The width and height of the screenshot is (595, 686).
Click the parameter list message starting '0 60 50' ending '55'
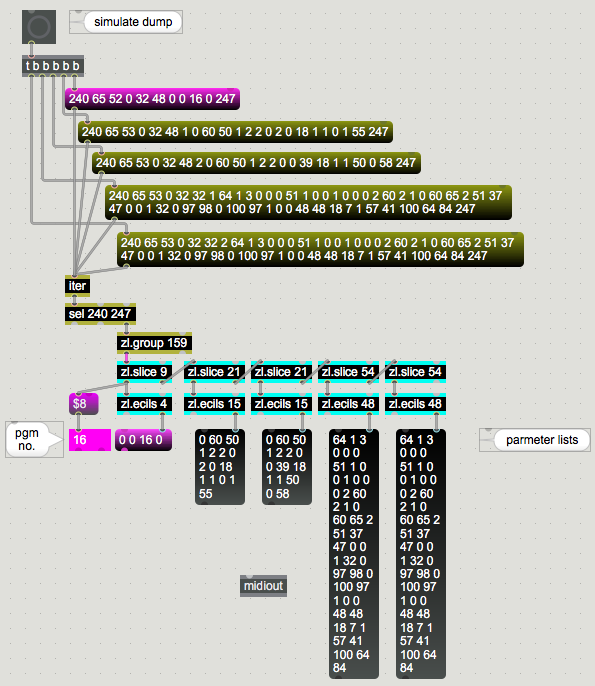(220, 467)
